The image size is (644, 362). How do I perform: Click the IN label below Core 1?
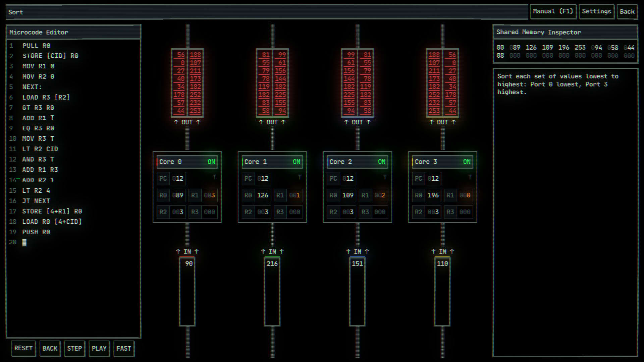[272, 252]
